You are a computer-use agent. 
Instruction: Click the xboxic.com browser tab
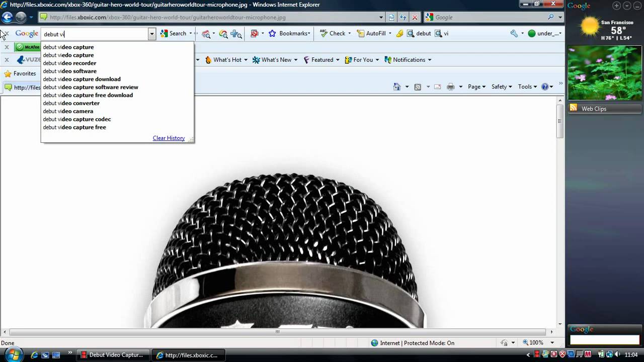coord(23,87)
